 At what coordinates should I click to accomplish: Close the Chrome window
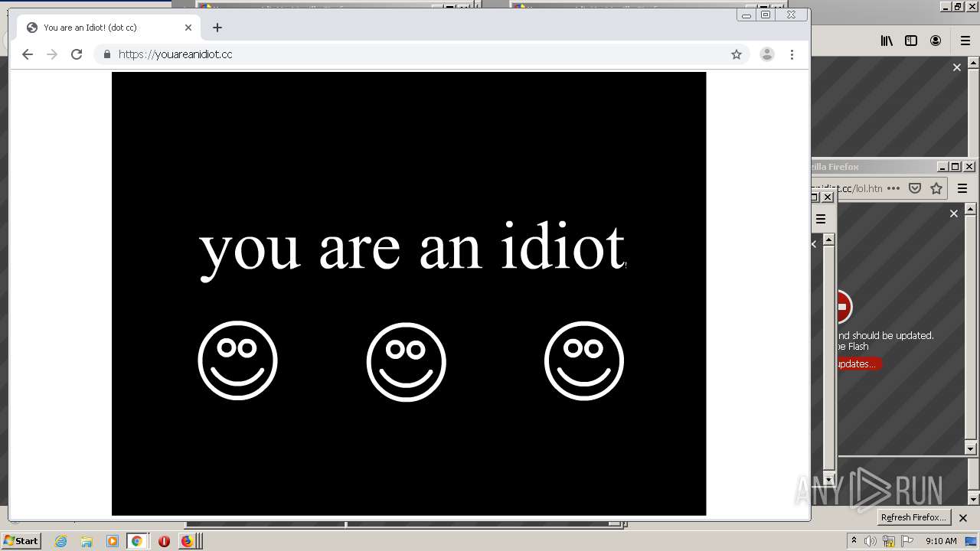[x=791, y=15]
